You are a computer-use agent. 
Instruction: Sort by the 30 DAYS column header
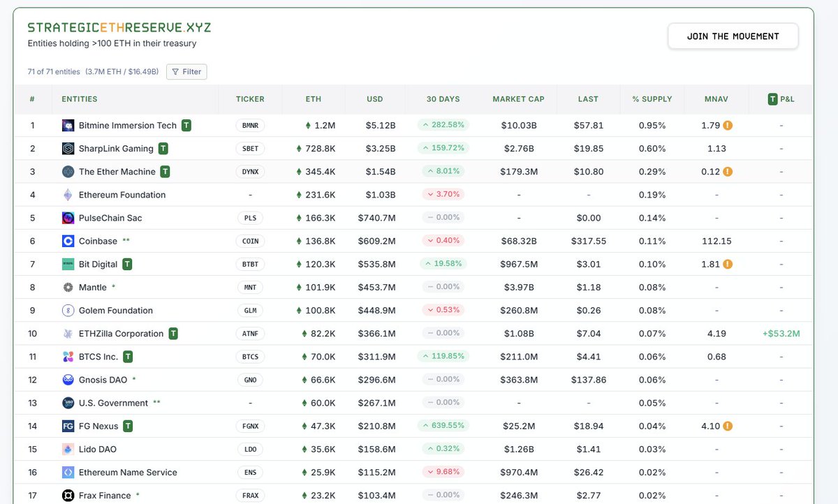coord(443,99)
